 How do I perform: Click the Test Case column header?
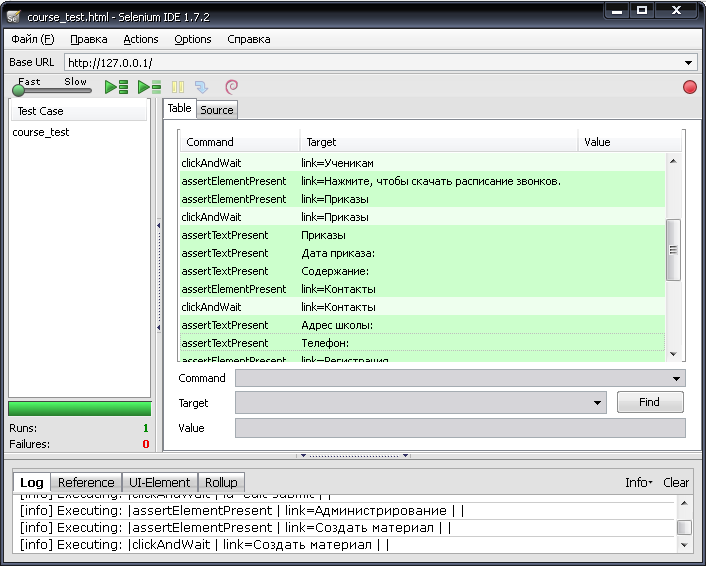[x=79, y=111]
